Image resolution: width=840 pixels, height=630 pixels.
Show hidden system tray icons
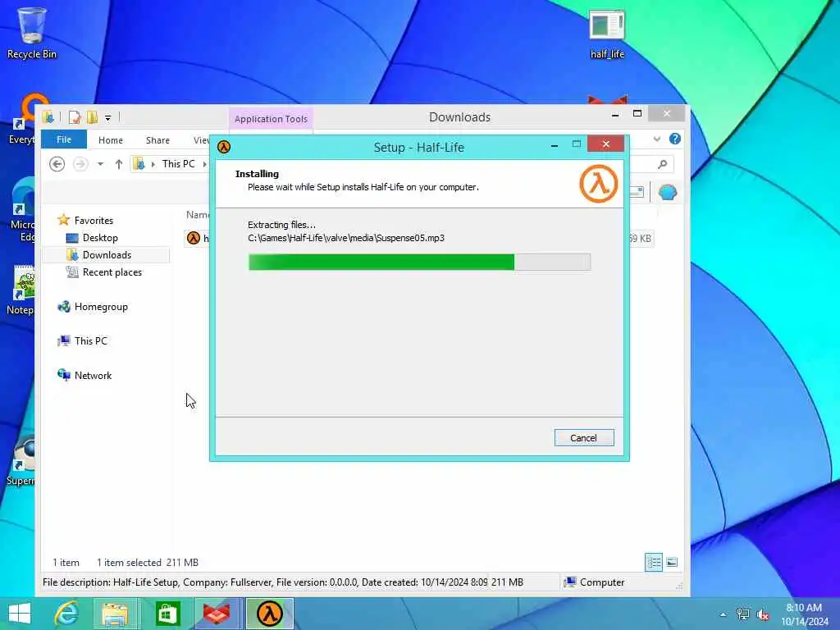point(723,614)
